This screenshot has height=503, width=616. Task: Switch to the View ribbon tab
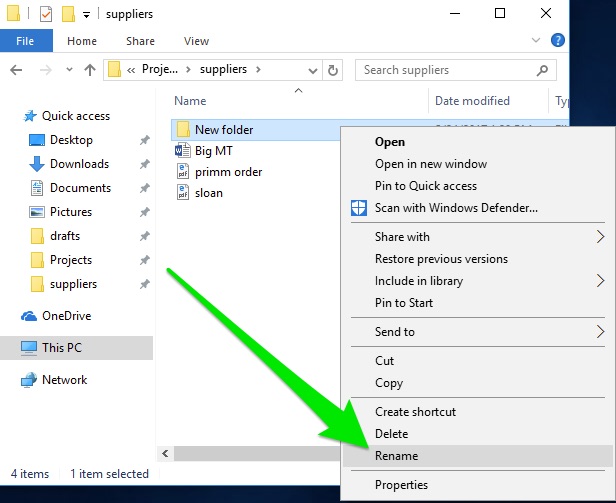(196, 41)
